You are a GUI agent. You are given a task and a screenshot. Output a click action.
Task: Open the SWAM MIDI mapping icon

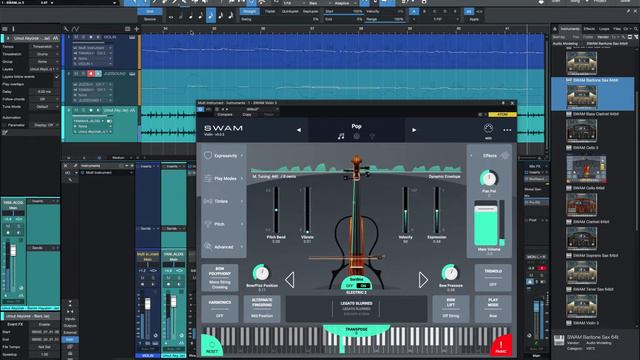(488, 129)
